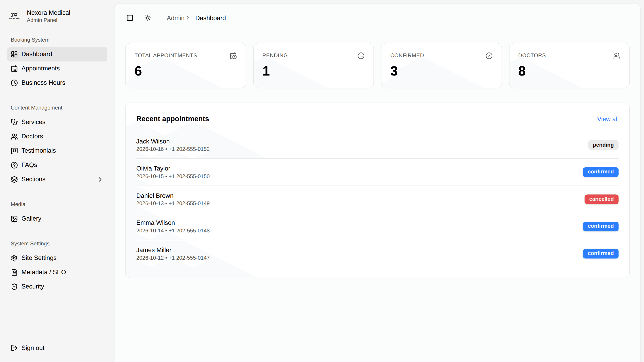Click the TOTAL APPOINTMENTS card label

click(165, 55)
